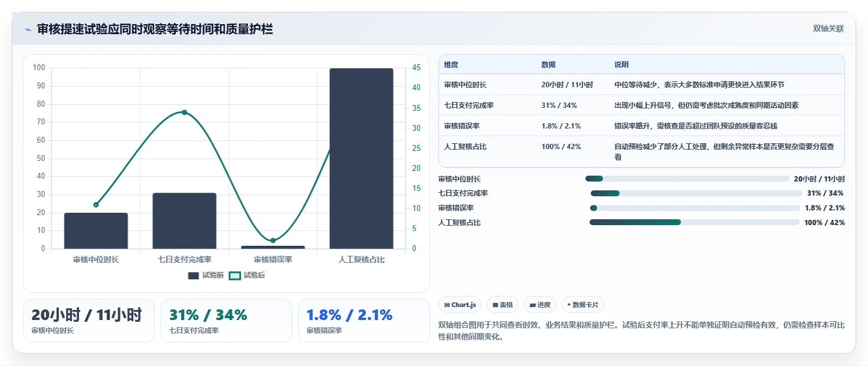Select the Chart.js chip
Viewport: 868px width, 366px height.
coord(460,305)
